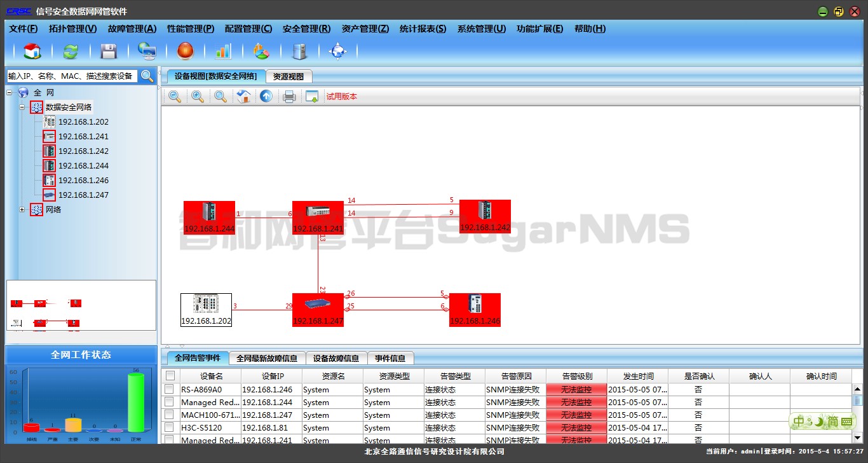This screenshot has height=463, width=868.
Task: Check the H3C-S5120 alarm row checkbox
Action: pos(169,427)
